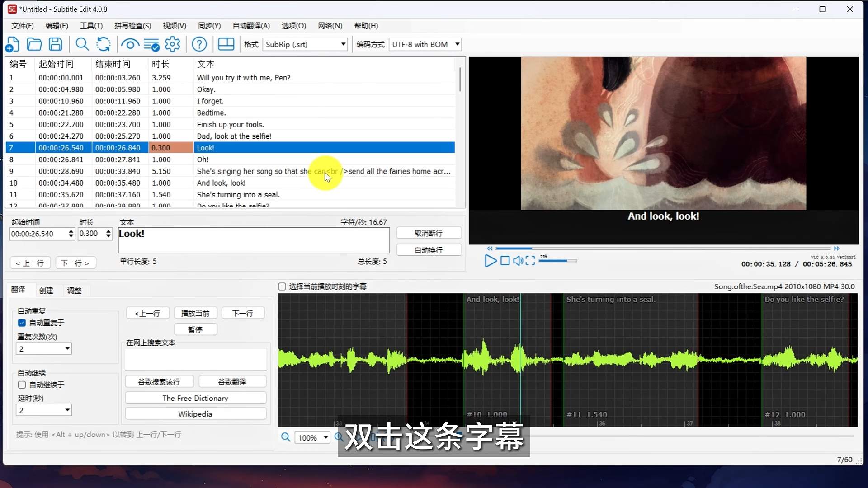
Task: Check 选择当前播放时刻的字幕 option
Action: click(282, 286)
